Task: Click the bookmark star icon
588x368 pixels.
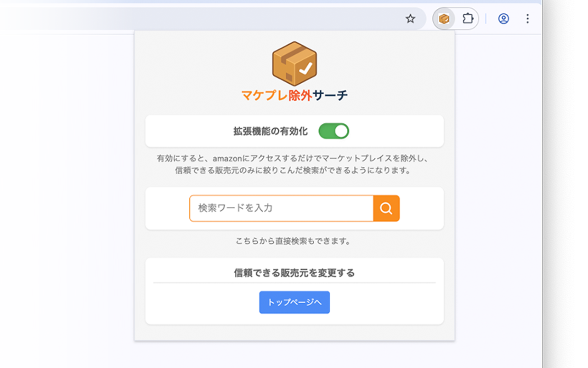Action: click(410, 19)
